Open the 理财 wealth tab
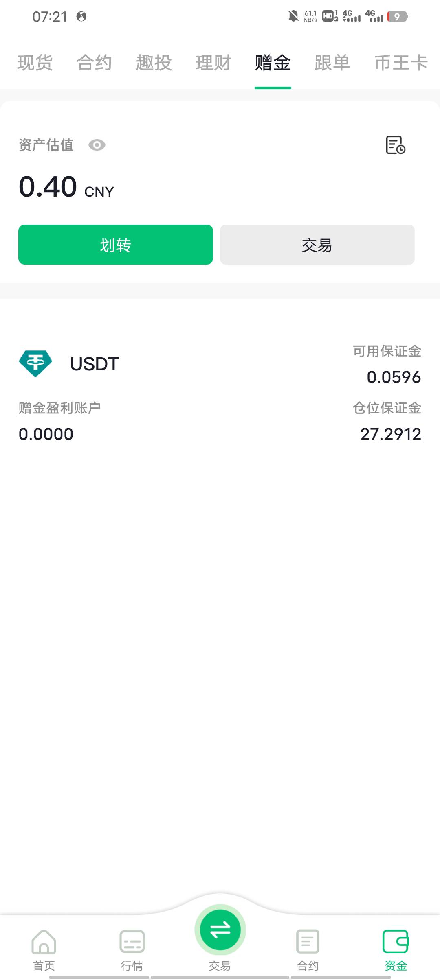Viewport: 440px width, 980px height. click(x=213, y=63)
